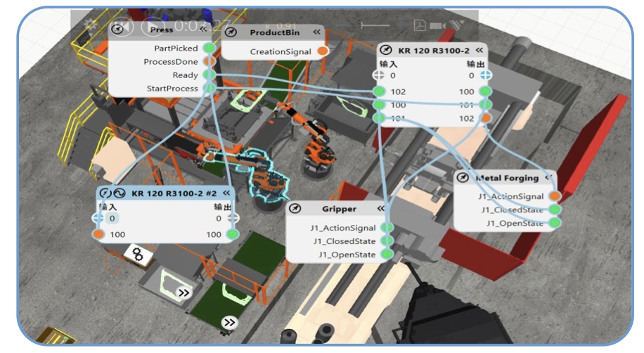Pin the Gripper panel
Screen dimensions: 644x353
(x=295, y=208)
